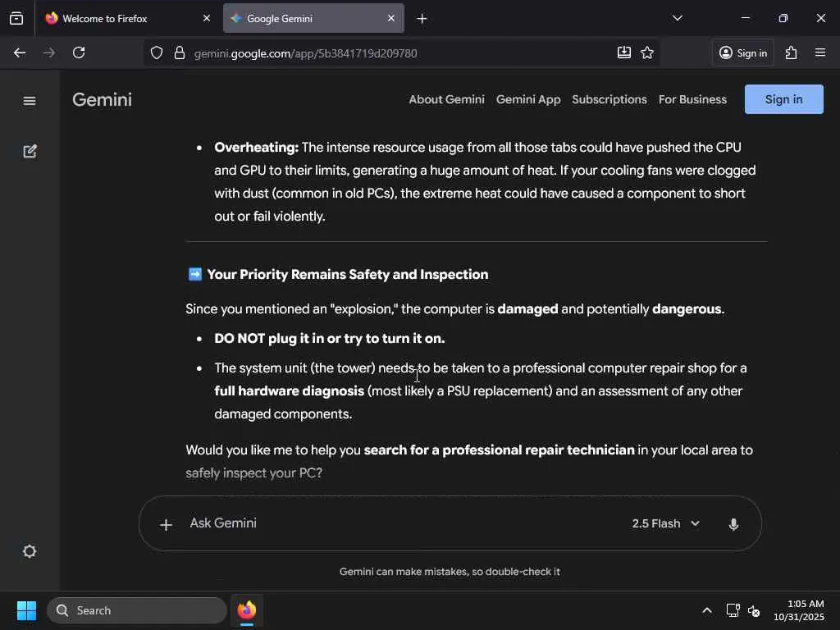Open Firefox extensions puzzle icon

point(791,52)
